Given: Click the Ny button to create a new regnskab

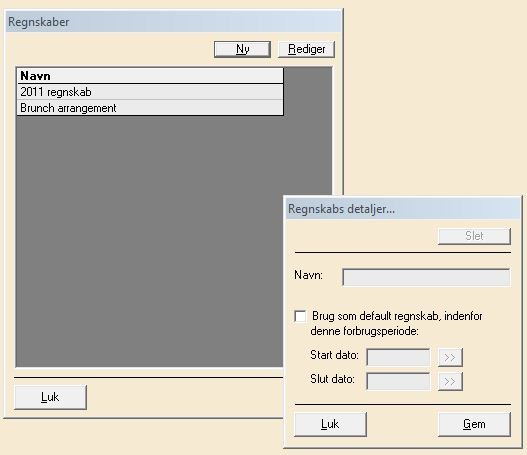Looking at the screenshot, I should pos(242,49).
